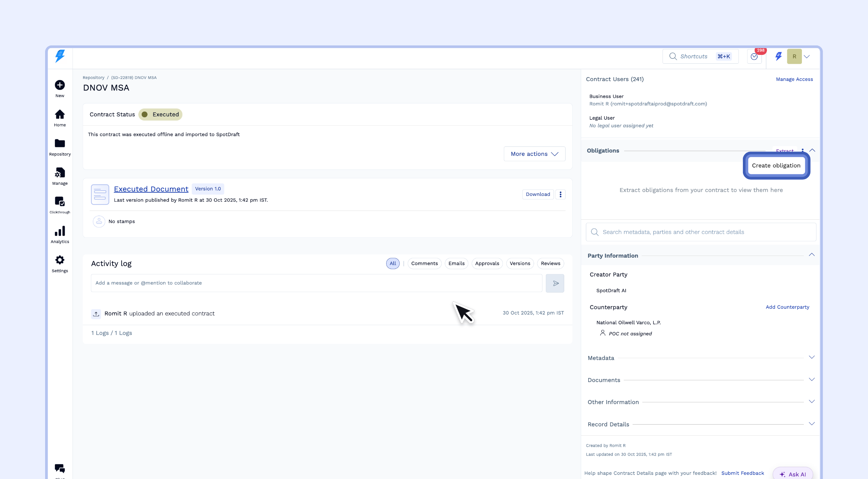
Task: Select Create obligation menu item
Action: click(776, 165)
